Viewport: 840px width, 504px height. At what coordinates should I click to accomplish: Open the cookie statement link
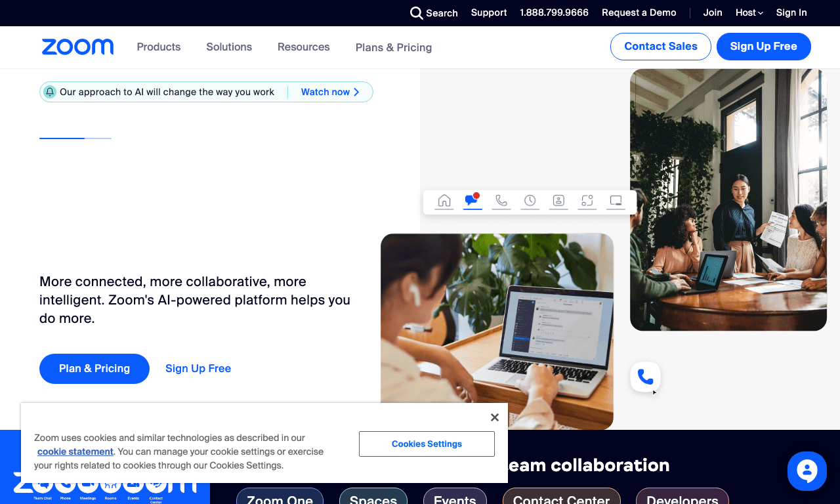point(75,451)
